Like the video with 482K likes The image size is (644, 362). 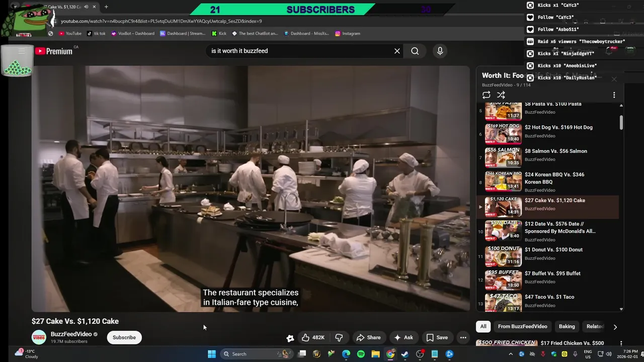click(x=312, y=337)
